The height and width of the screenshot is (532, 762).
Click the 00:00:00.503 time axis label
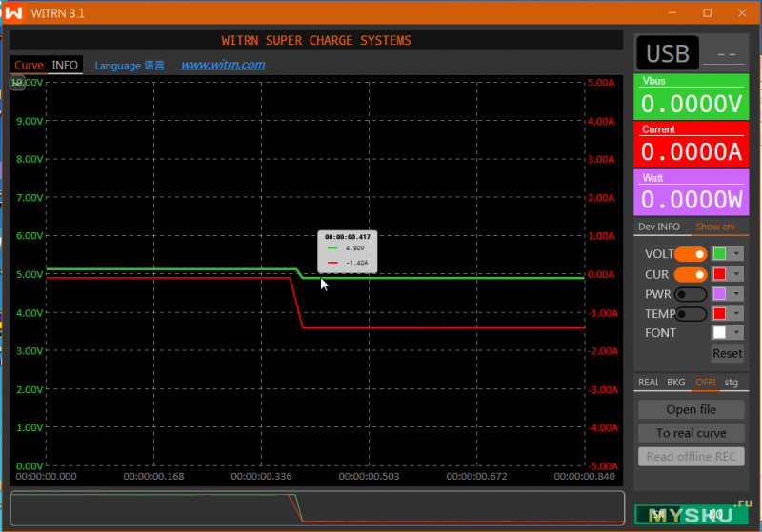(x=369, y=476)
